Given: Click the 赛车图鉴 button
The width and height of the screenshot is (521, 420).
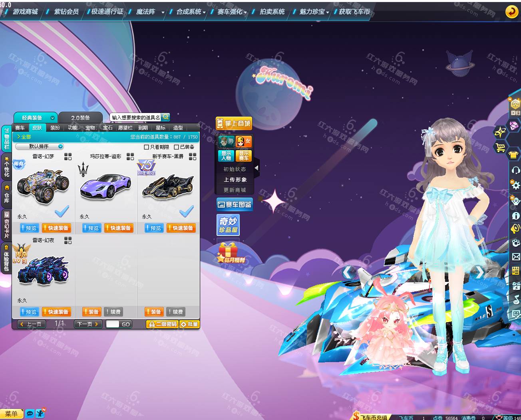Looking at the screenshot, I should pyautogui.click(x=235, y=204).
